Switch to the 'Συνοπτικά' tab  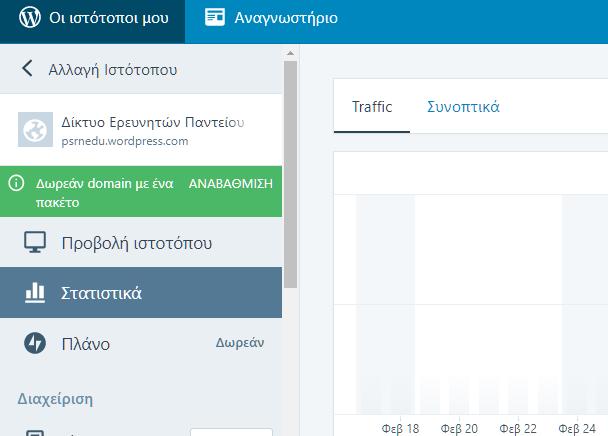[463, 107]
